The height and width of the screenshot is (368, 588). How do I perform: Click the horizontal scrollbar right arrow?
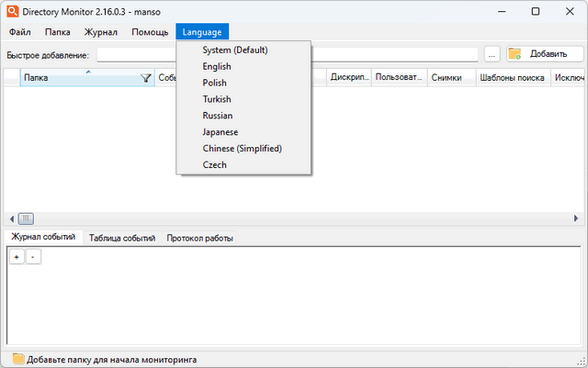tap(576, 218)
